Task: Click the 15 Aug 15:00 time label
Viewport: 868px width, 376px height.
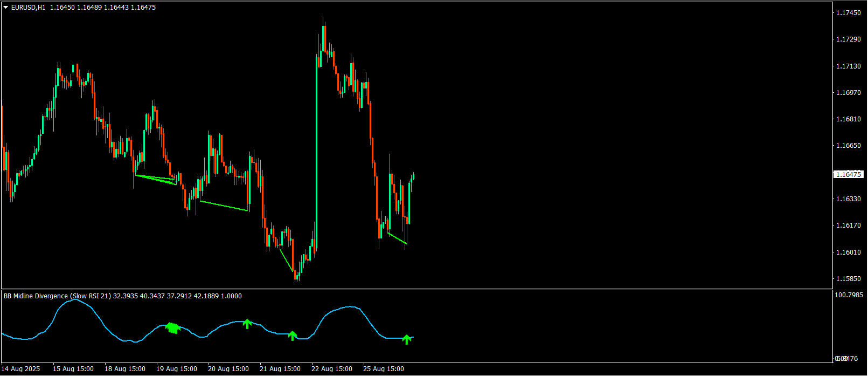Action: point(73,369)
